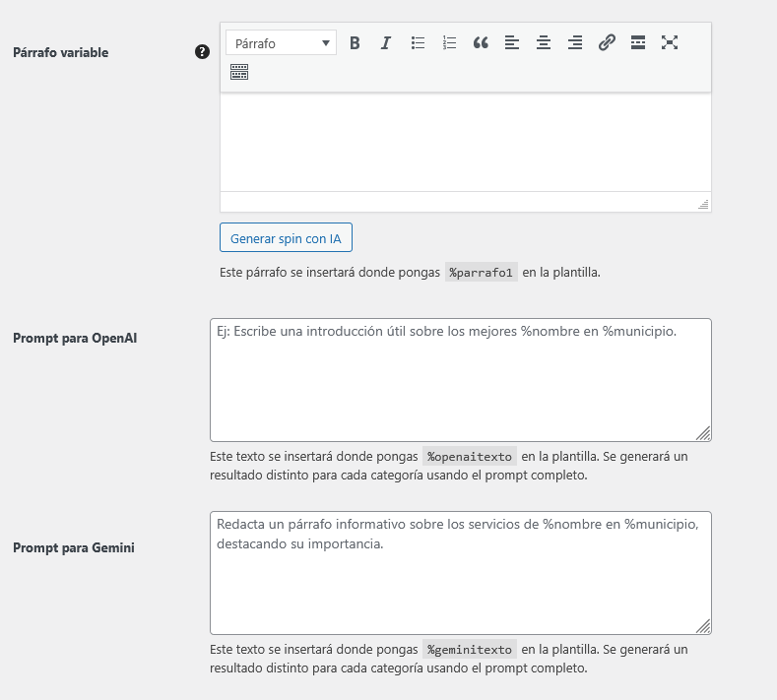This screenshot has width=777, height=700.
Task: Align text left
Action: (512, 42)
